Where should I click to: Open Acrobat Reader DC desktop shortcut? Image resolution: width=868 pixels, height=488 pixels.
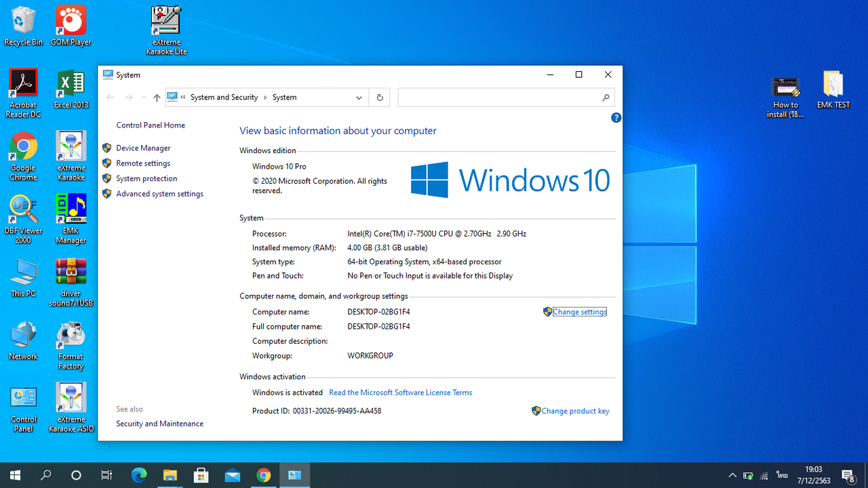[23, 94]
